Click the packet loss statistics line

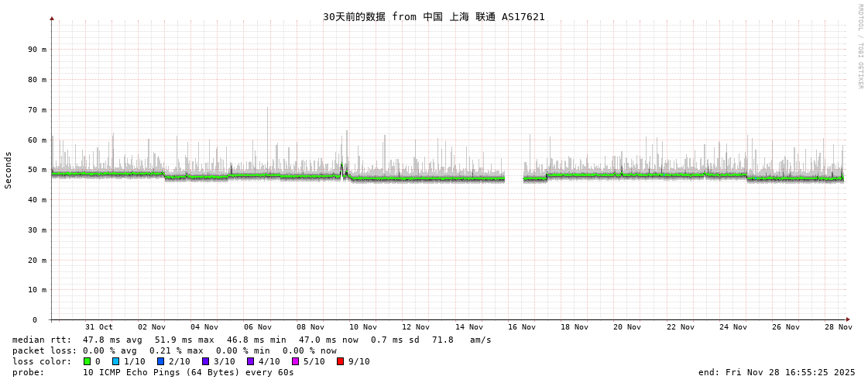[x=174, y=350]
